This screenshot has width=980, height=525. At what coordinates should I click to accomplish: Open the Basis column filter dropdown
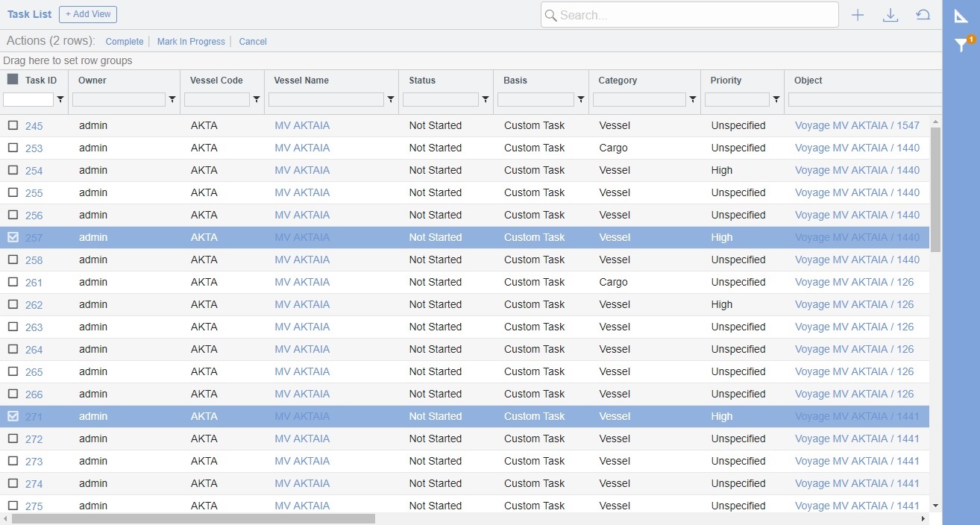[x=581, y=99]
